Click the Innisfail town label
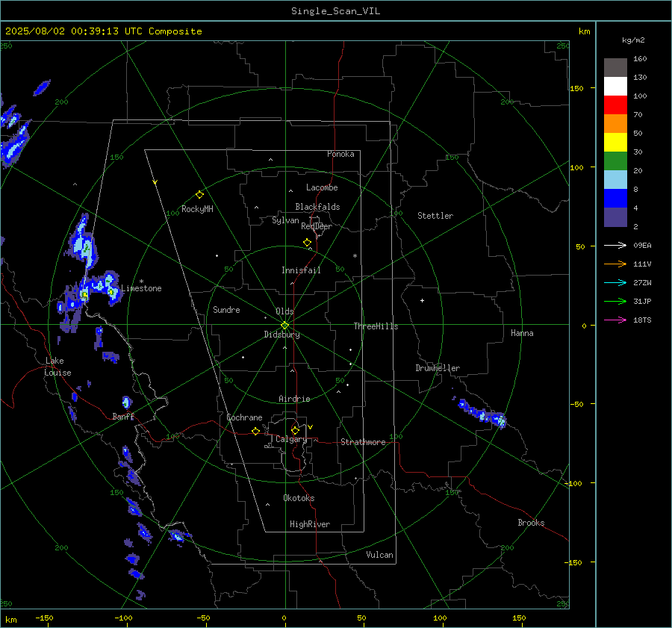 coord(301,270)
